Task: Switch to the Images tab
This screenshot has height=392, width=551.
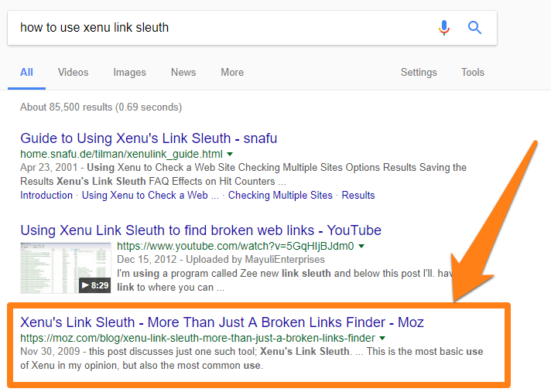Action: pos(129,72)
